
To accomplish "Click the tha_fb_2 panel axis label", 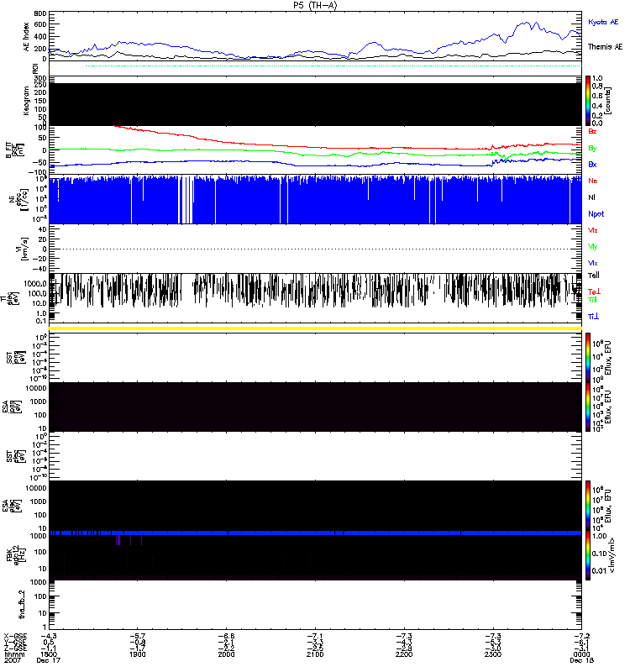I will click(22, 605).
